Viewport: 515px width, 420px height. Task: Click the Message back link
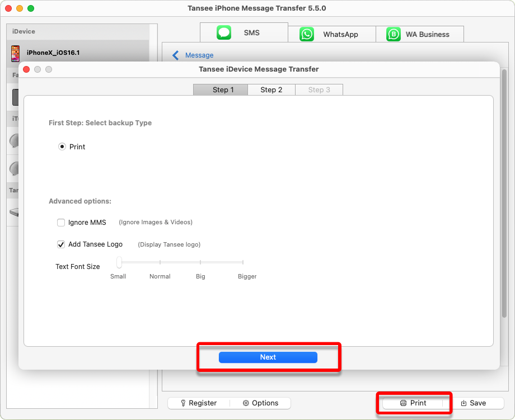[x=199, y=55]
